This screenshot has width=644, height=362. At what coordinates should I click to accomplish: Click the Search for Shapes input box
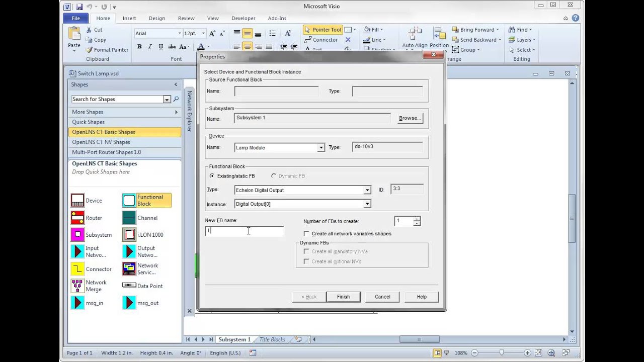point(117,100)
